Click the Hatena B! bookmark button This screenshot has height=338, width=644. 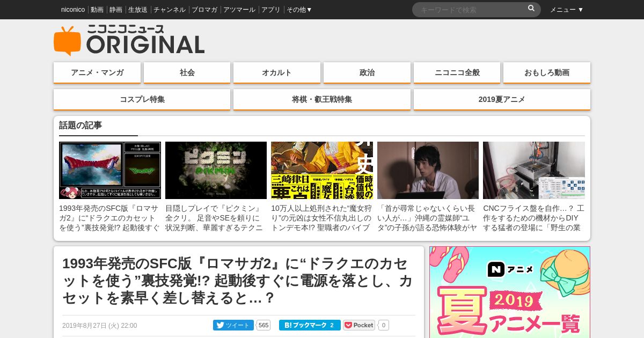tap(310, 325)
